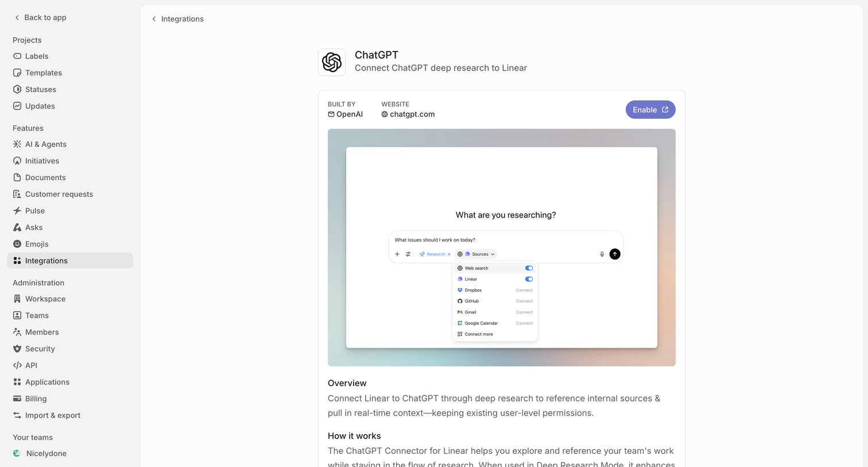
Task: Click the WEBSITE label
Action: coord(396,104)
